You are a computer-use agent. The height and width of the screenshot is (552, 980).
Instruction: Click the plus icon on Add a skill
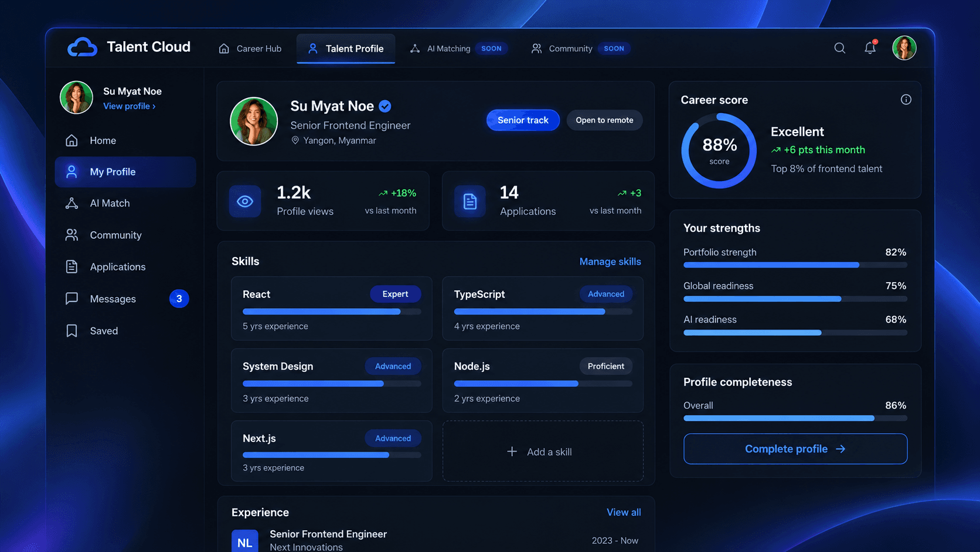pyautogui.click(x=512, y=451)
